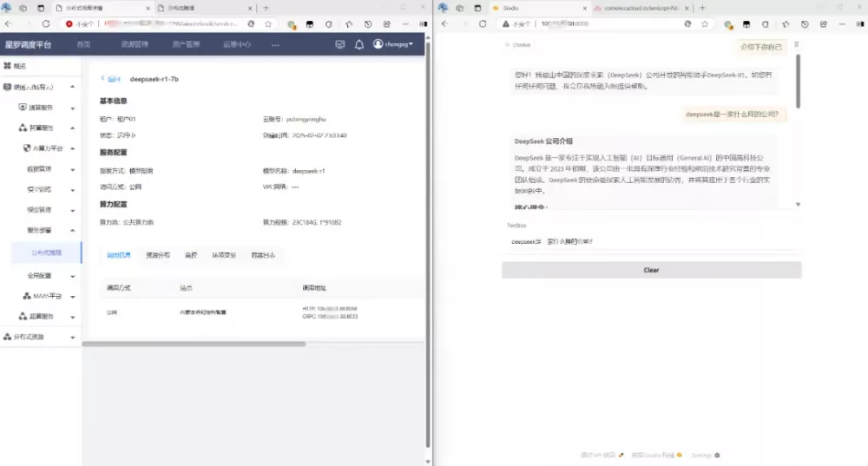This screenshot has height=466, width=868.
Task: Bookmark the page with the left window's star icon
Action: click(x=268, y=23)
